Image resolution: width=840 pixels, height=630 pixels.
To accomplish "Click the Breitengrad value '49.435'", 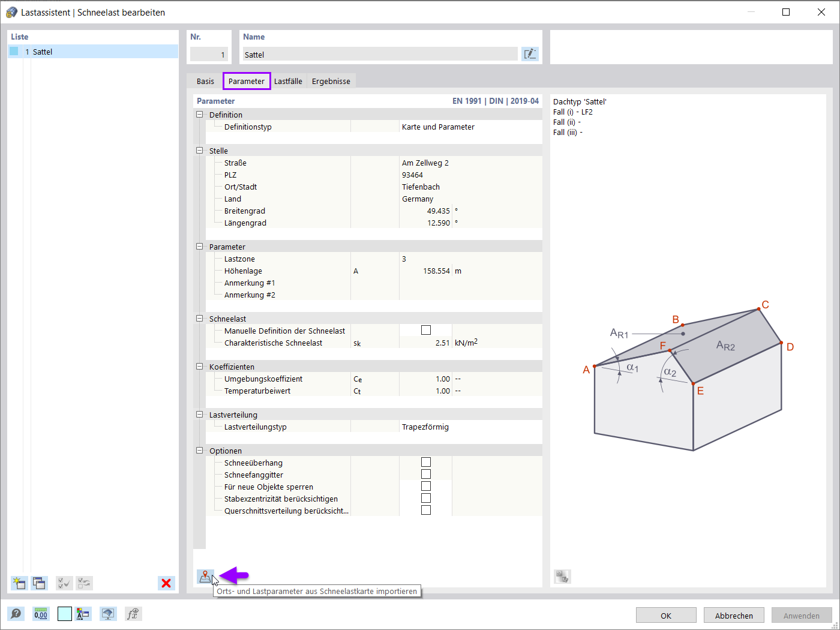I will coord(438,211).
